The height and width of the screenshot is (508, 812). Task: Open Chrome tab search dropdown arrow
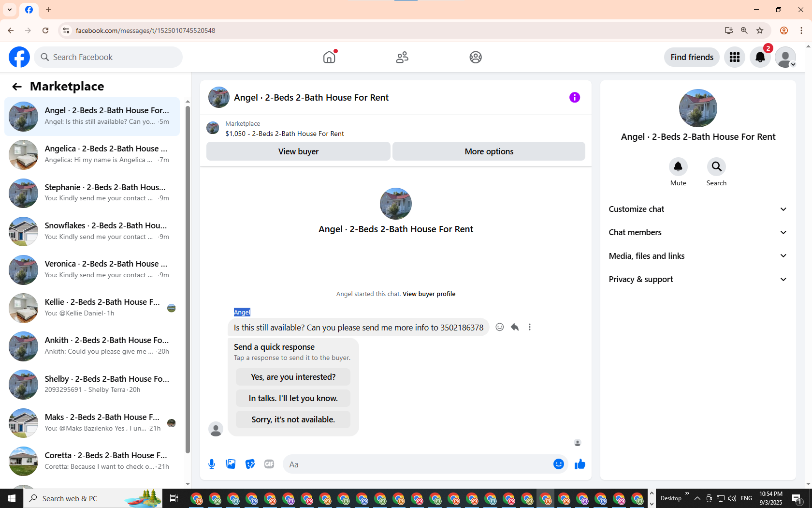click(10, 10)
